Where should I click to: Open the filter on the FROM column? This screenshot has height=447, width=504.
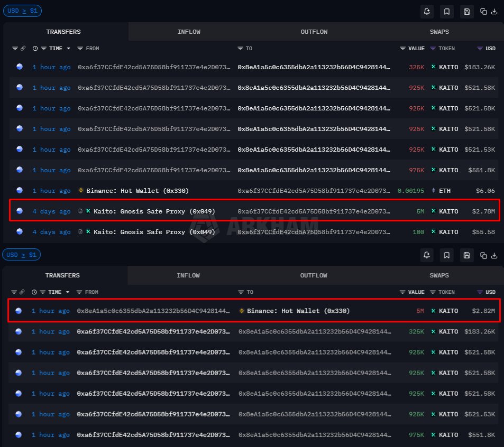tap(79, 48)
